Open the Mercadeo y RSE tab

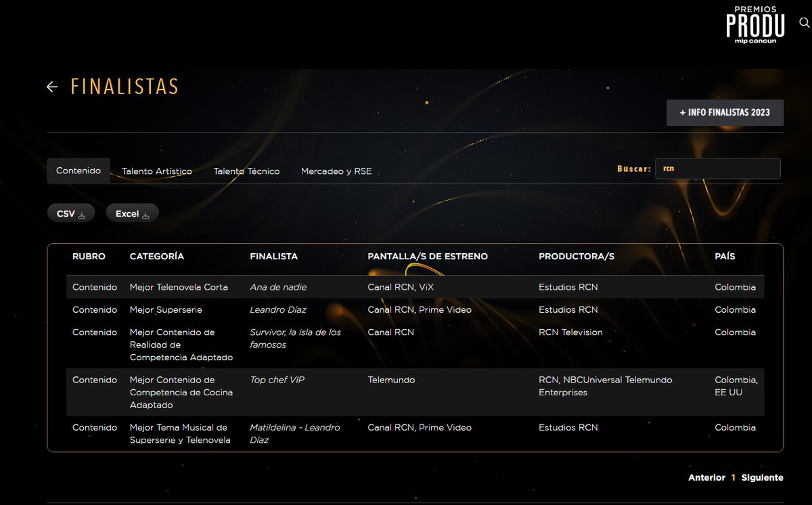[x=336, y=171]
